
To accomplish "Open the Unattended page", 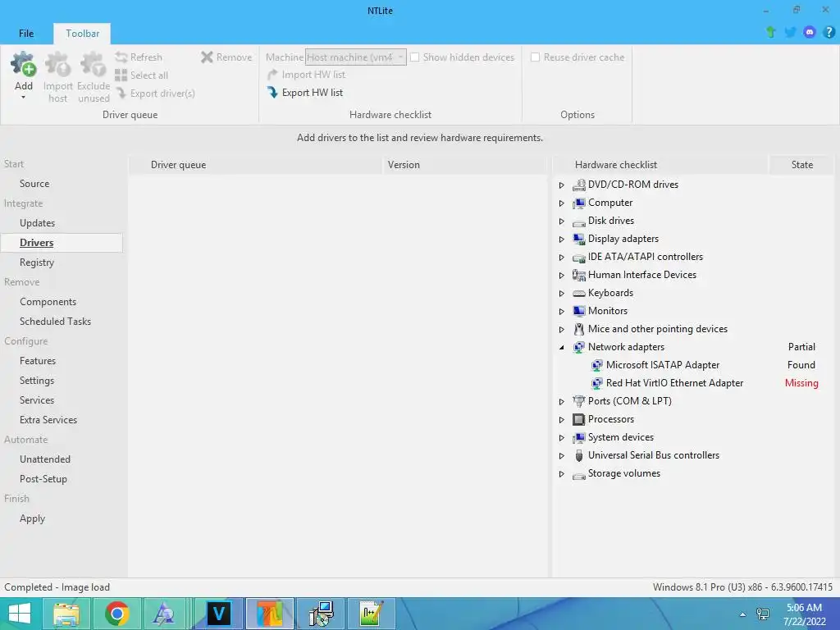I will pos(45,459).
